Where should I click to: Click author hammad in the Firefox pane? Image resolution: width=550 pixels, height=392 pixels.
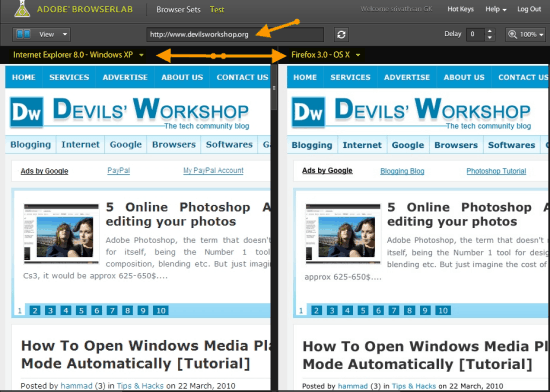click(x=353, y=386)
